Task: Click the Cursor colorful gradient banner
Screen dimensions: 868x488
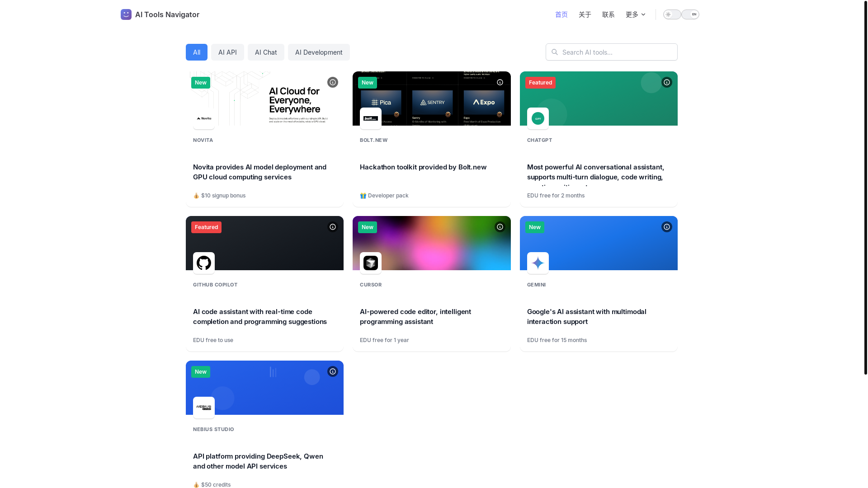Action: [432, 243]
